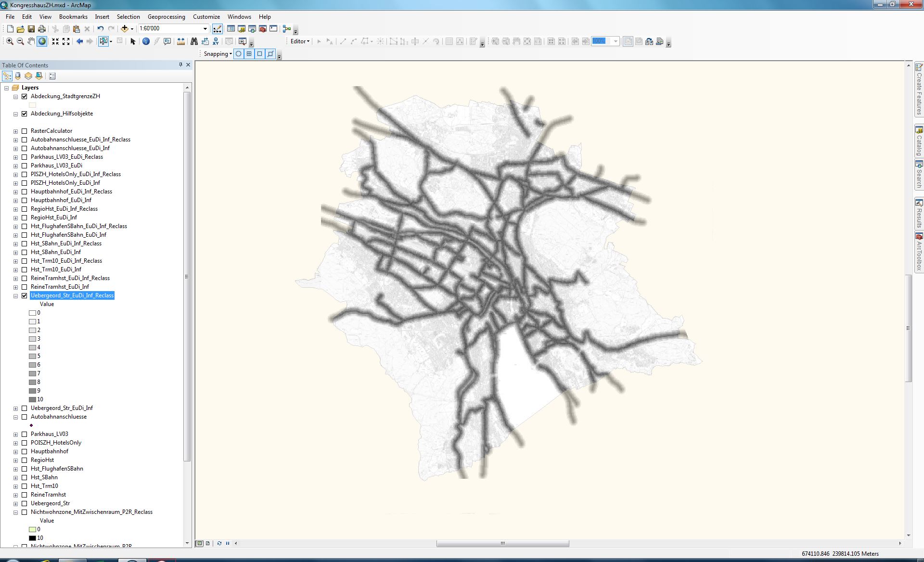924x562 pixels.
Task: Uncheck the Abdeckung_StadtgrenzeZH layer
Action: tap(25, 96)
